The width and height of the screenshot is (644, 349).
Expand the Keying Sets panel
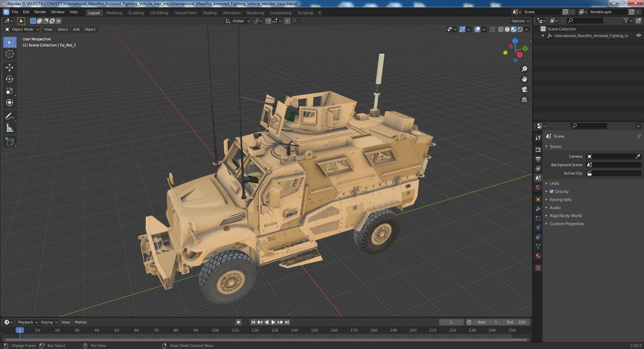(x=560, y=199)
